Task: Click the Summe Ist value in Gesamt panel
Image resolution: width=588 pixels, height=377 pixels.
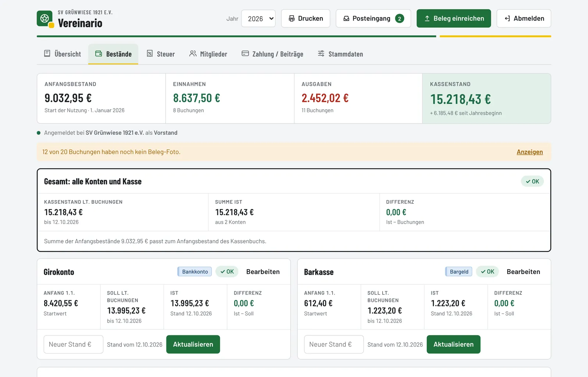Action: point(234,212)
